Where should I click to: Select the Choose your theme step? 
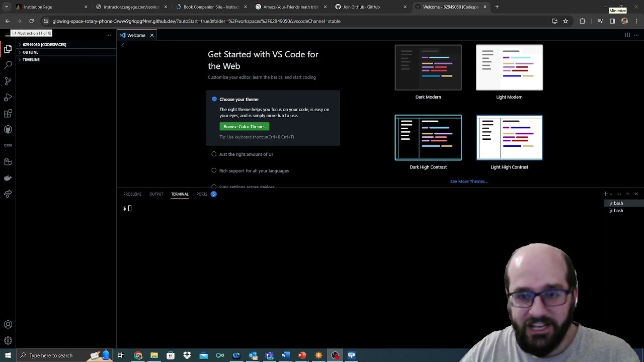click(x=273, y=118)
